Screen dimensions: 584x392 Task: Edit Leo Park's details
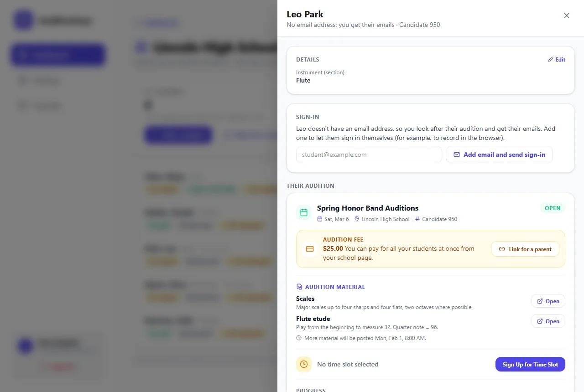(557, 60)
